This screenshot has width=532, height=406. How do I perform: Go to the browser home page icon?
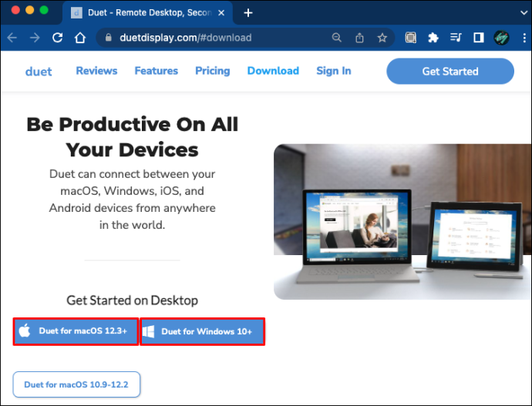coord(80,37)
